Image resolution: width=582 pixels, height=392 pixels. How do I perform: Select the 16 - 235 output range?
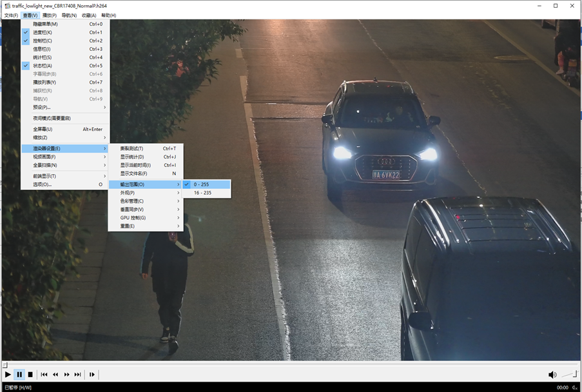tap(202, 193)
